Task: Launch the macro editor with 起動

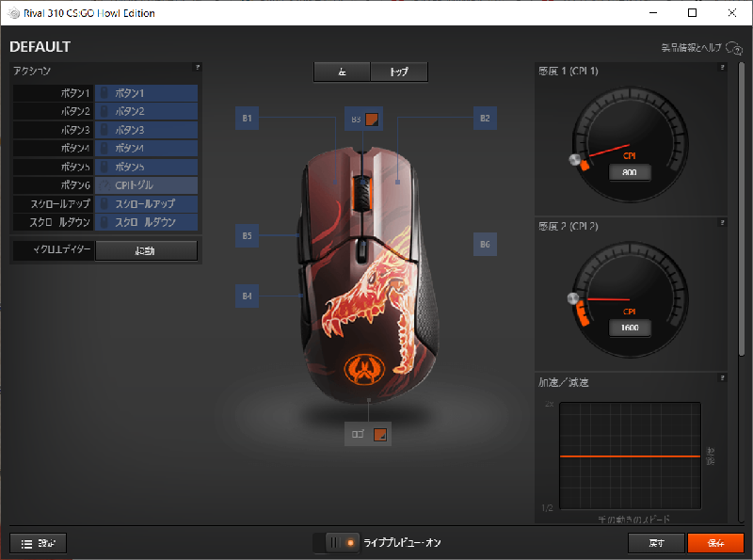Action: 147,250
